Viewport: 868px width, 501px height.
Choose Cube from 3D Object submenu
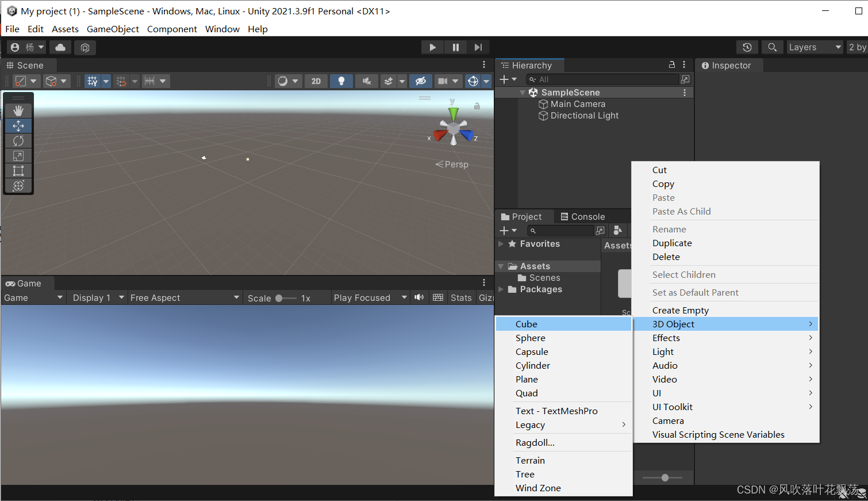click(x=563, y=324)
